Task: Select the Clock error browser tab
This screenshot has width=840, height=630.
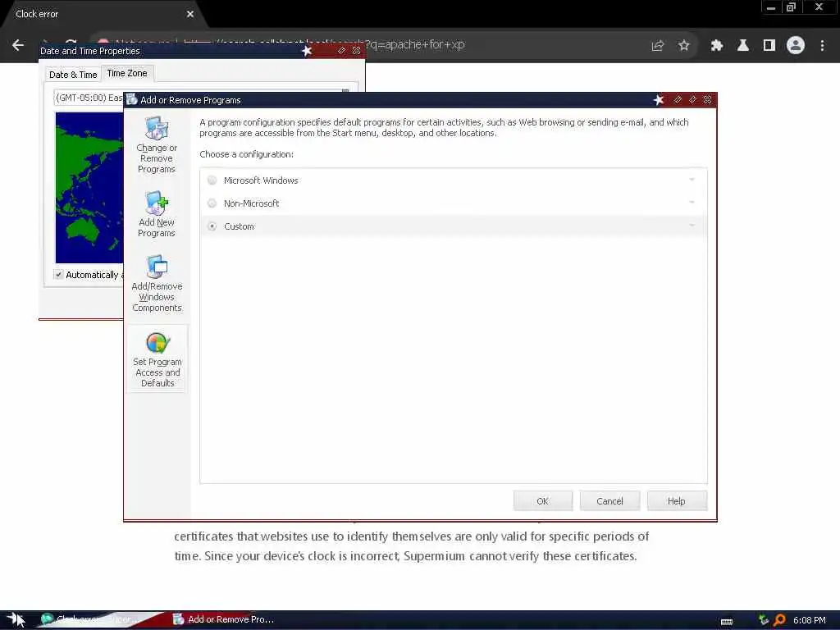Action: pyautogui.click(x=102, y=15)
